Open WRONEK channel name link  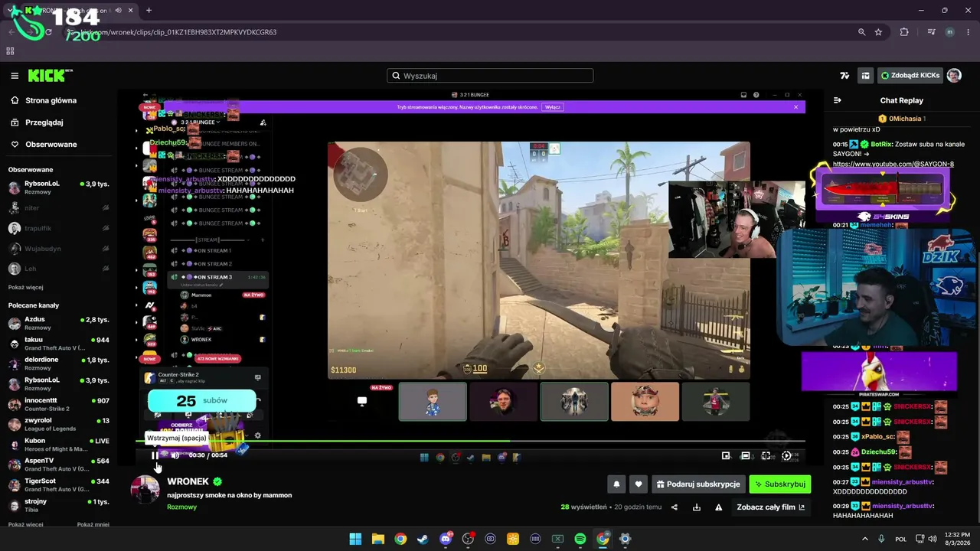188,481
